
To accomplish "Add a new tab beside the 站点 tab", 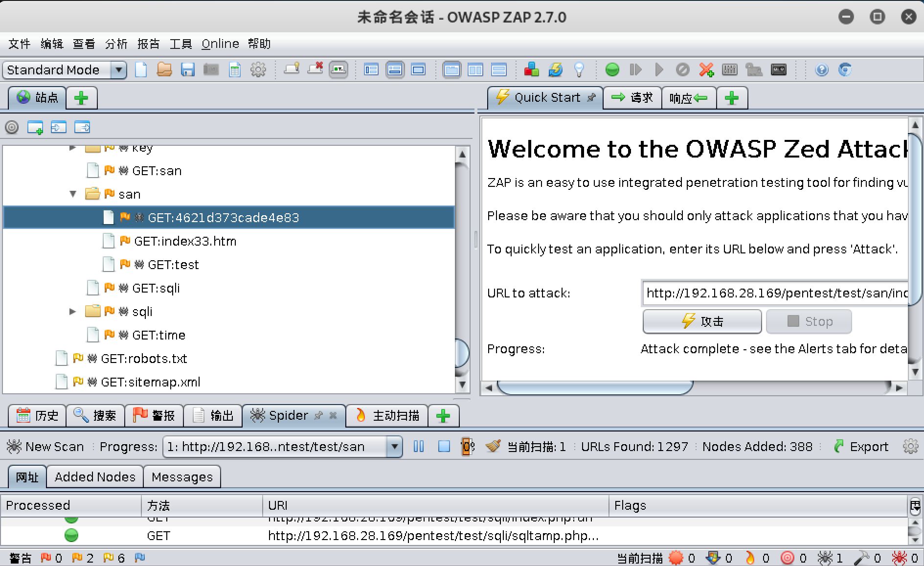I will (x=81, y=98).
